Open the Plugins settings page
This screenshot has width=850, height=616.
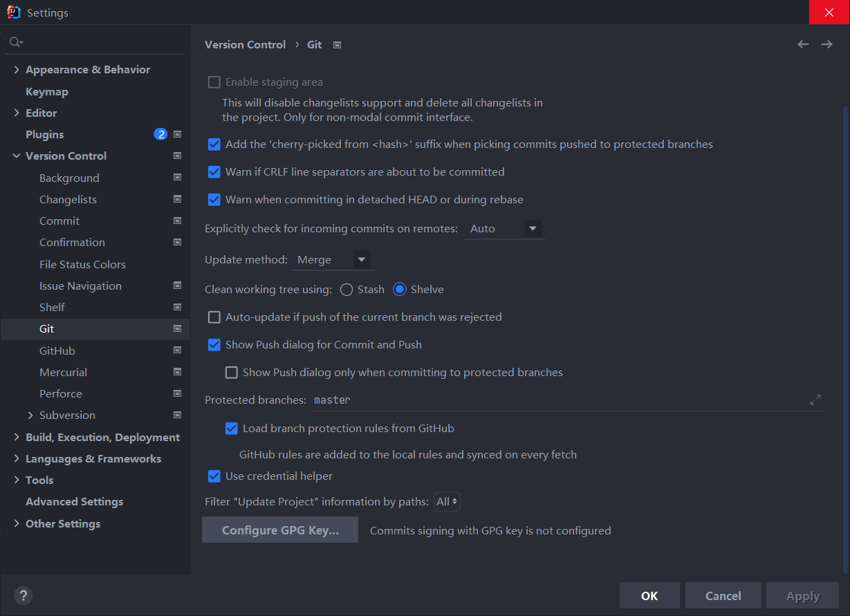tap(44, 134)
